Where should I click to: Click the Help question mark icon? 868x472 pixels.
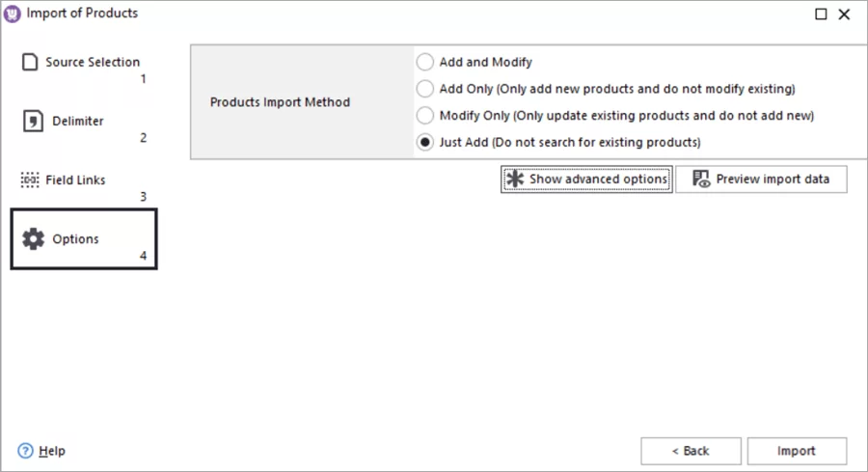pyautogui.click(x=25, y=451)
